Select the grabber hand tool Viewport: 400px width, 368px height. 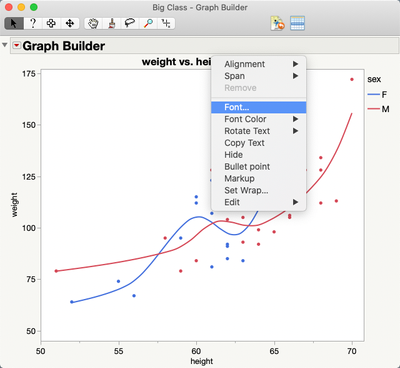[x=93, y=24]
